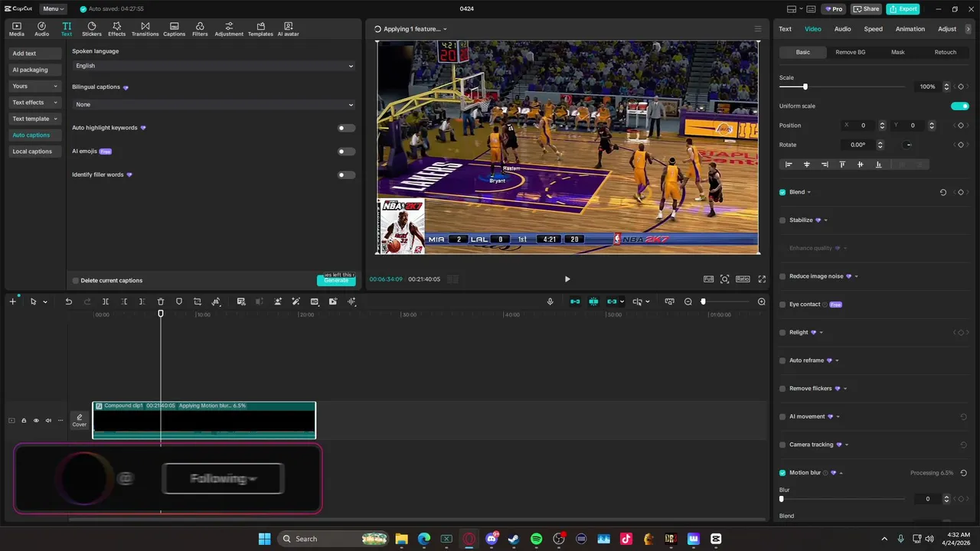
Task: Add a Scale keyframe diamond
Action: click(961, 87)
